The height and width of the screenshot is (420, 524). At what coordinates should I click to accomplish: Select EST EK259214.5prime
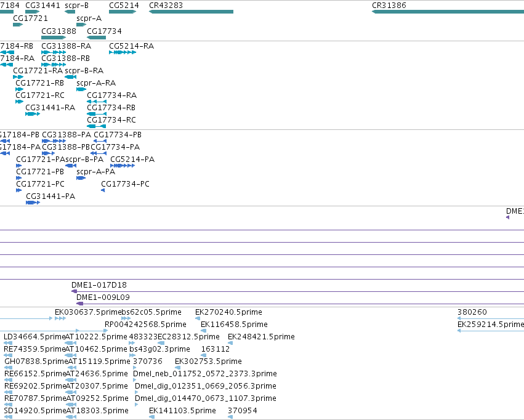pyautogui.click(x=491, y=331)
